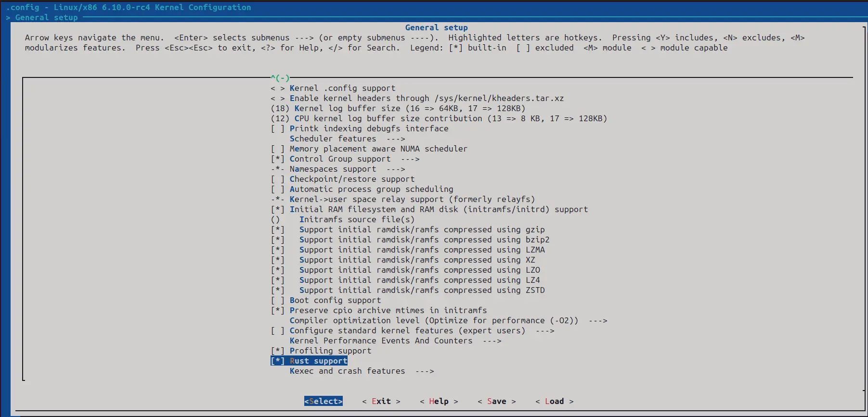868x417 pixels.
Task: Enable Memory placement aware NUMA scheduler
Action: click(369, 149)
